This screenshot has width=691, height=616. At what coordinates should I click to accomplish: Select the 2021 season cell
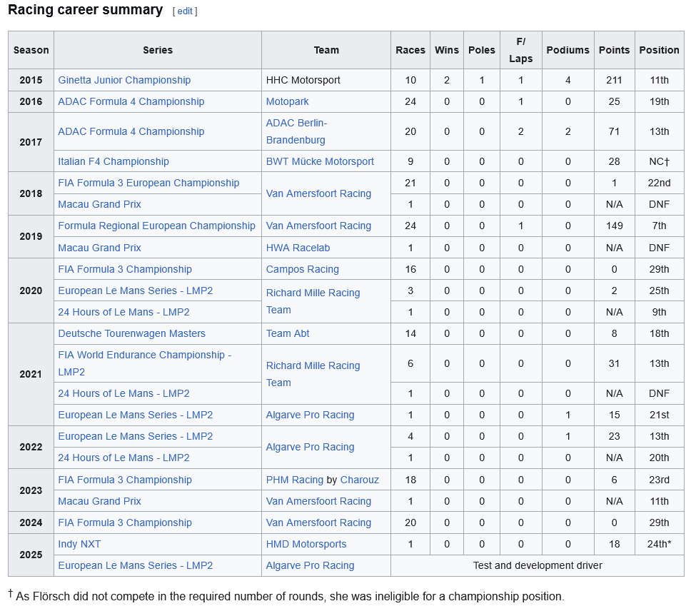(31, 375)
